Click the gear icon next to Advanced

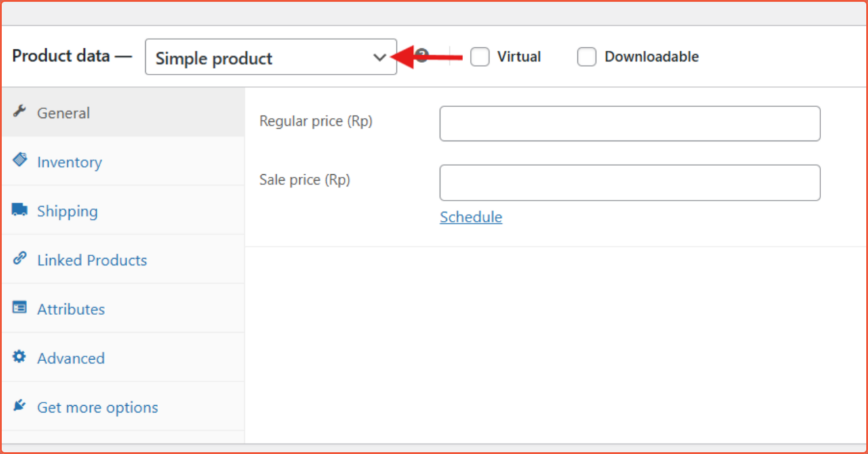click(x=19, y=356)
